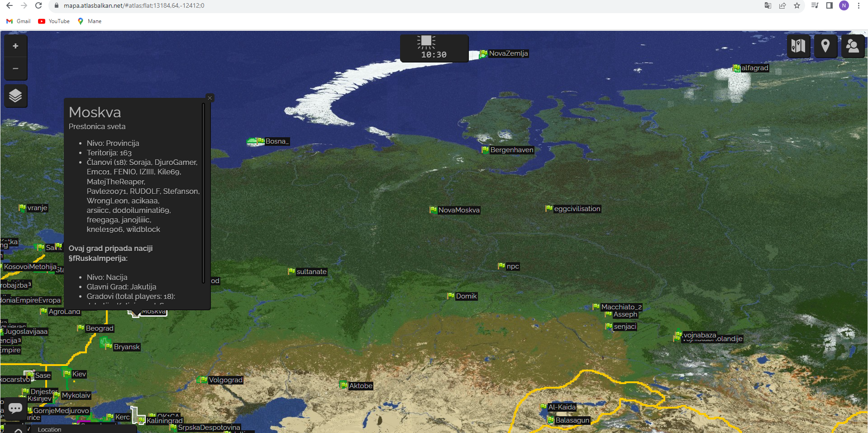The height and width of the screenshot is (433, 868).
Task: Click the Kerc town marker
Action: click(x=110, y=417)
